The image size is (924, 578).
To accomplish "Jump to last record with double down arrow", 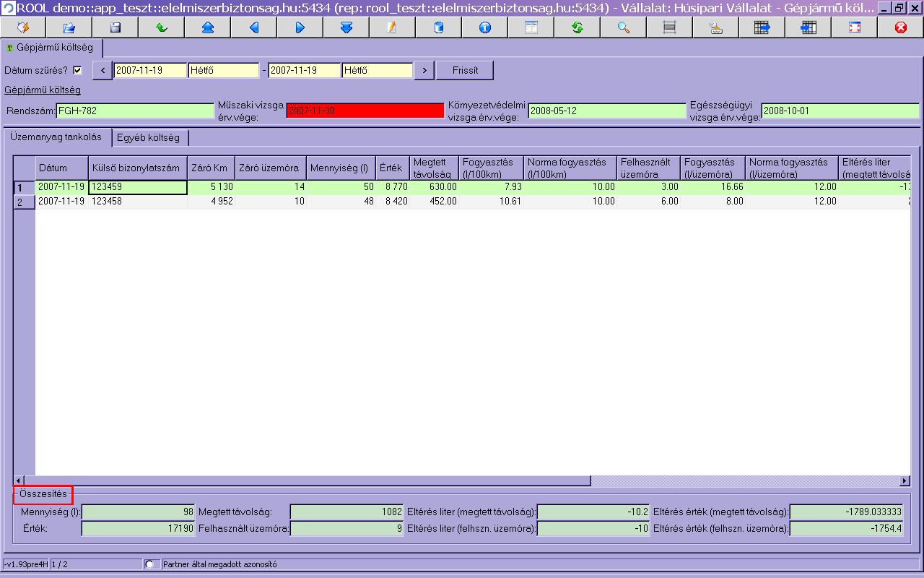I will 346,27.
